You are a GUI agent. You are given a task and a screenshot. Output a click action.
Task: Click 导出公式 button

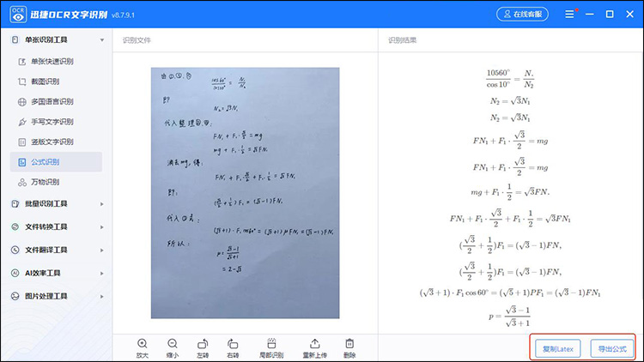click(612, 349)
